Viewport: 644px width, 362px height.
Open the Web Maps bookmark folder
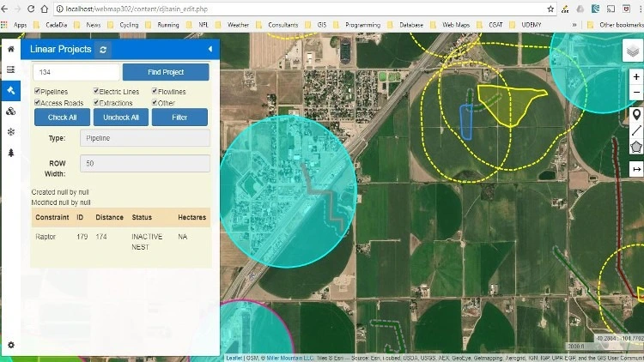[x=452, y=25]
